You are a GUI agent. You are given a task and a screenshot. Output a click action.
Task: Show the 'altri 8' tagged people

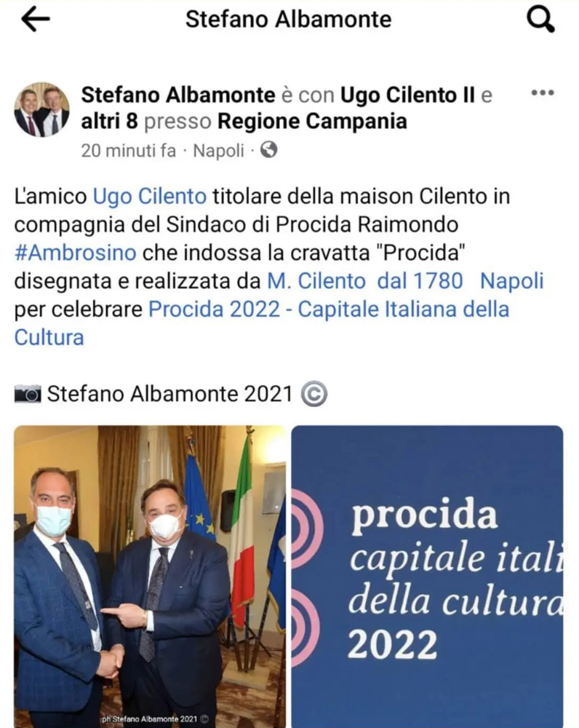point(110,122)
